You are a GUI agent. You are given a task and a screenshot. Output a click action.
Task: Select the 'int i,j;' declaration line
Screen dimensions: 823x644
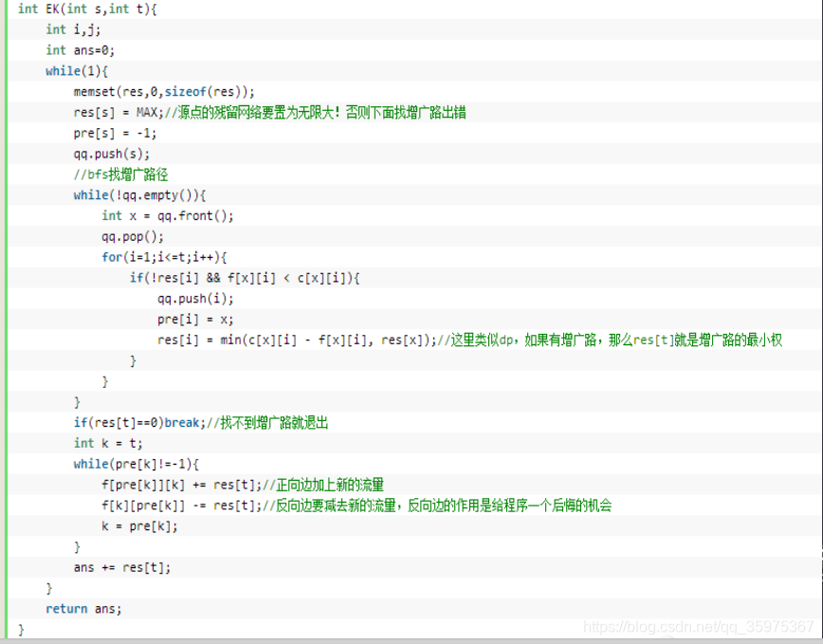click(x=73, y=29)
